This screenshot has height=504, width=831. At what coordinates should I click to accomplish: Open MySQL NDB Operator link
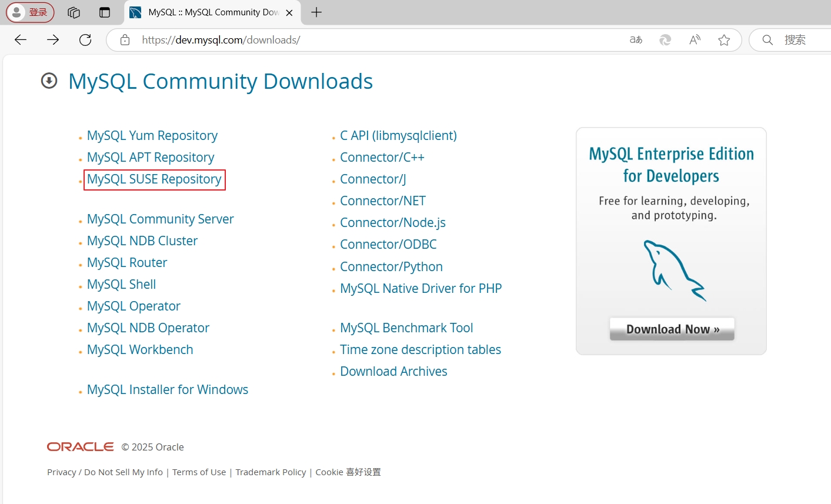click(x=148, y=328)
